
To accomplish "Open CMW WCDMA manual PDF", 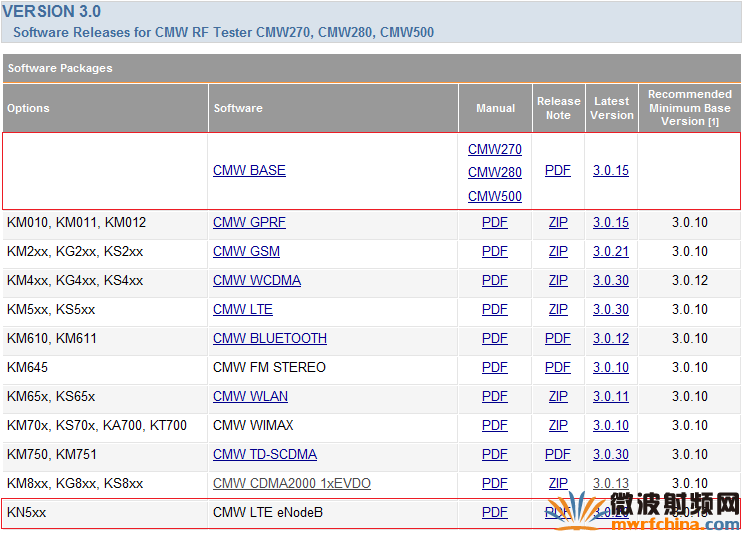I will click(x=494, y=280).
